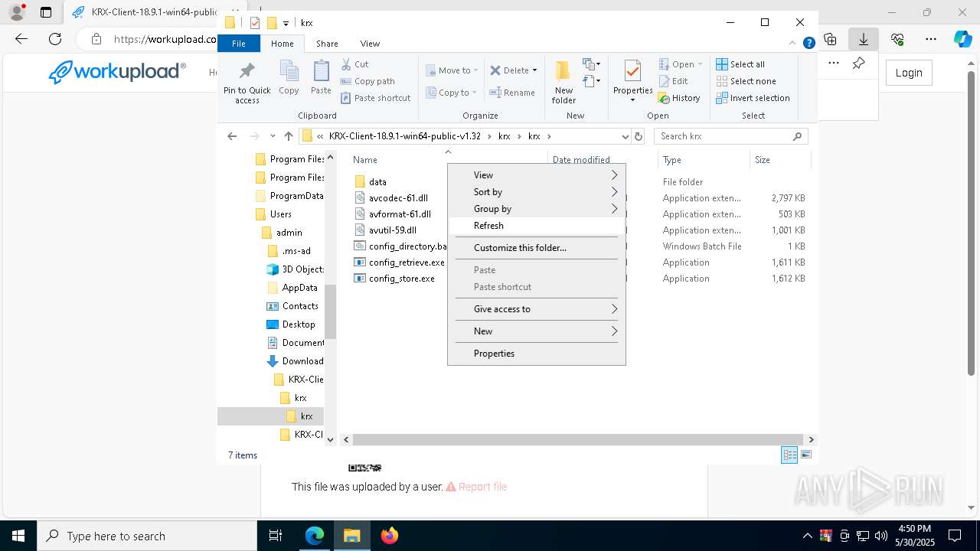
Task: Open Explorer help question mark
Action: [808, 44]
